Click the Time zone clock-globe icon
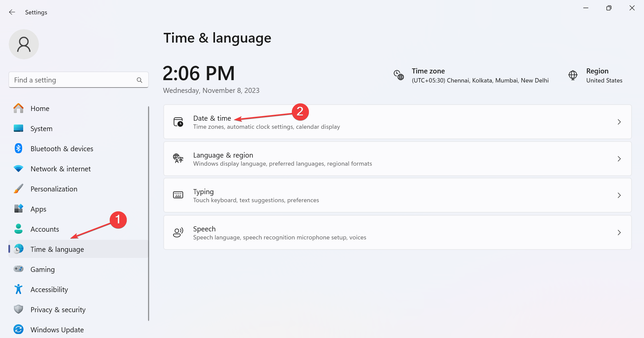The width and height of the screenshot is (644, 338). [399, 75]
